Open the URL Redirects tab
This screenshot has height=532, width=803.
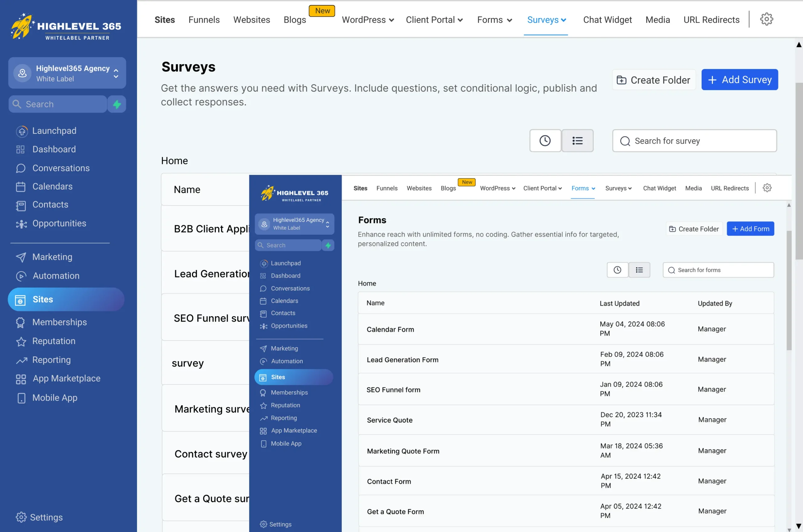(x=711, y=20)
